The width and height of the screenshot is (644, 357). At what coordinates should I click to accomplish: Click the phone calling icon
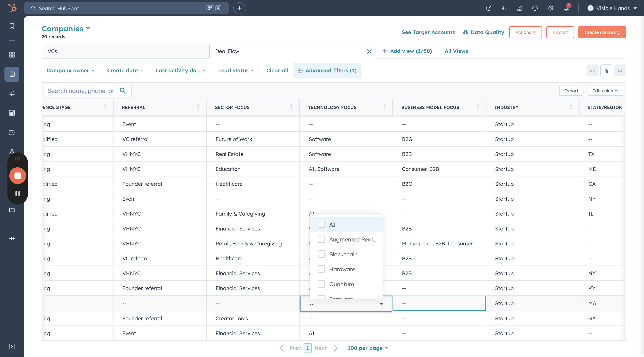pos(504,8)
